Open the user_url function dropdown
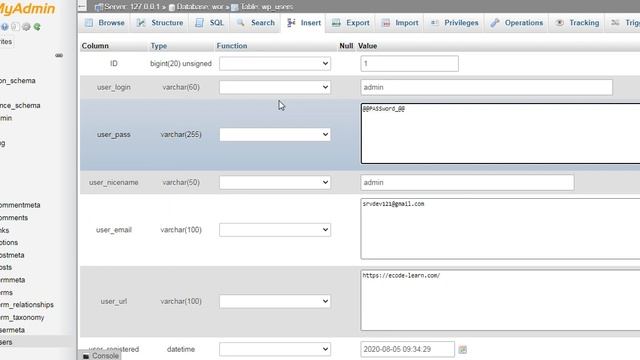Viewport: 640px width, 360px height. click(x=275, y=301)
